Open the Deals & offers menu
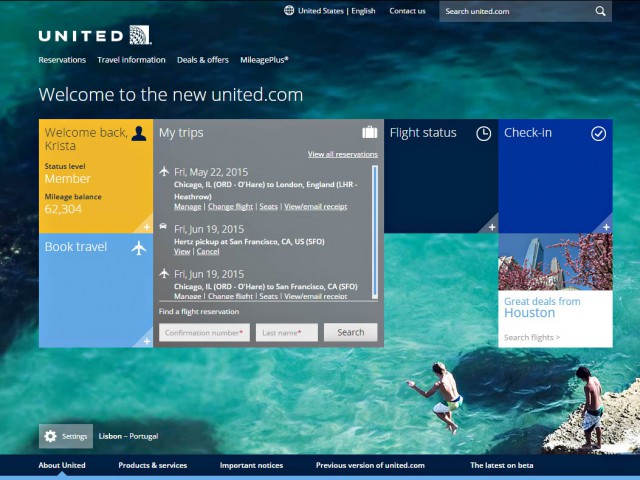 [203, 60]
